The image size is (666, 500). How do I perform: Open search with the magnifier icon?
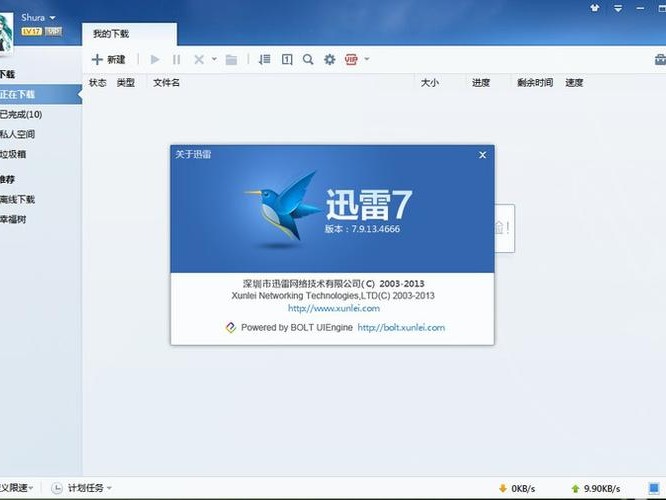click(x=308, y=59)
